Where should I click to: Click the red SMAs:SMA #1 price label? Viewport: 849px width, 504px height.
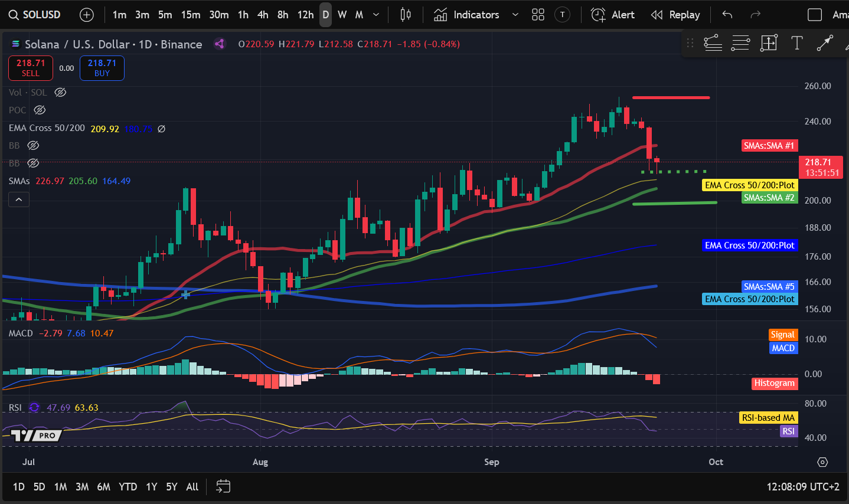[x=769, y=146]
